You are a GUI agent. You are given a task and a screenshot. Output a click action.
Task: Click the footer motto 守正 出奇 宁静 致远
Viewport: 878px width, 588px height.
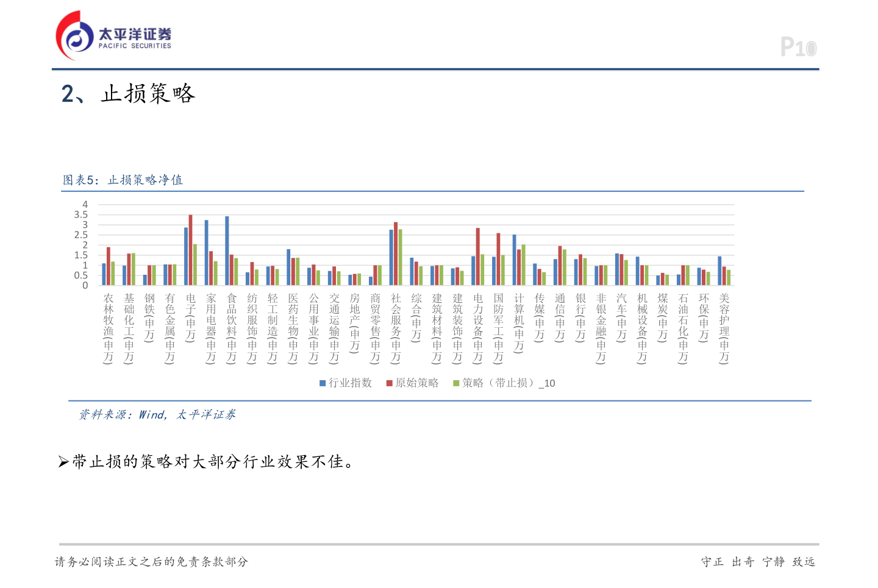758,562
